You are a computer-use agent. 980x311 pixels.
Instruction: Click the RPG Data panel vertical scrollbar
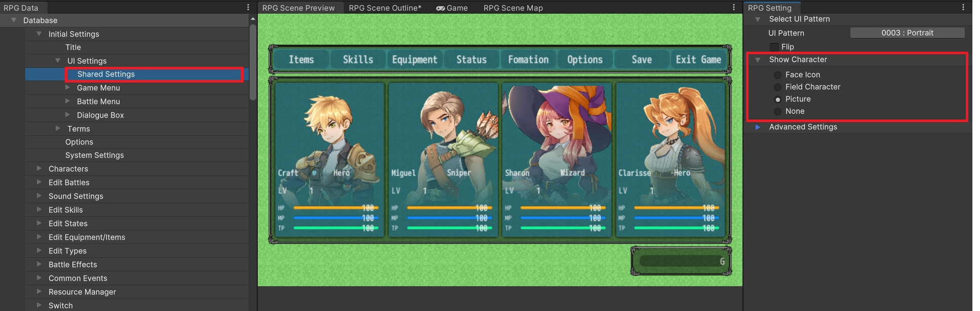(x=253, y=62)
